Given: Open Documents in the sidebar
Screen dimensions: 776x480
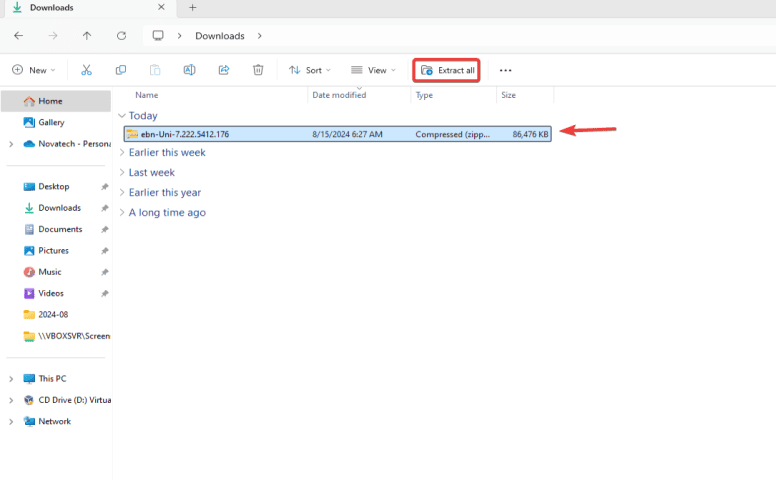Looking at the screenshot, I should pyautogui.click(x=60, y=229).
